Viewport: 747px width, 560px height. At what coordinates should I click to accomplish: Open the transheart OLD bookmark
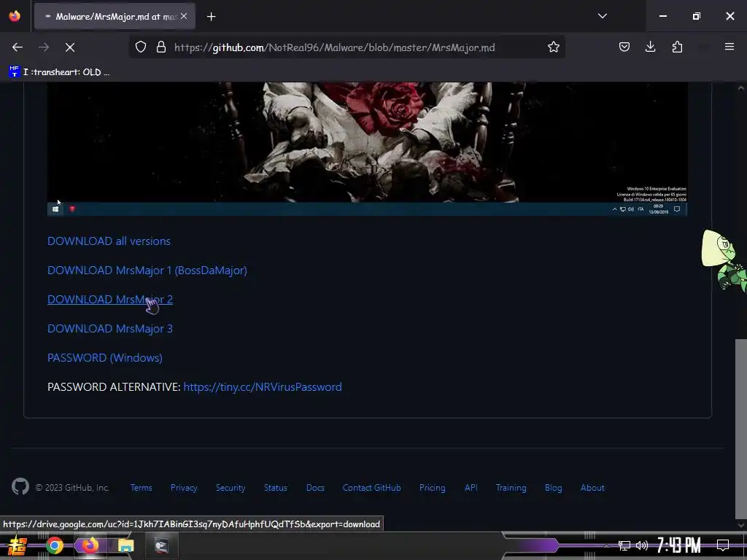coord(60,72)
